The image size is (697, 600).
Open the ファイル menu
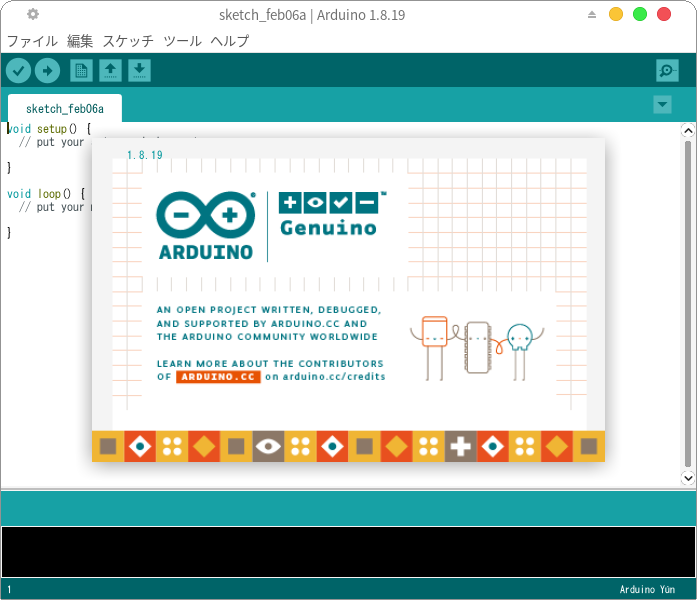pos(32,41)
